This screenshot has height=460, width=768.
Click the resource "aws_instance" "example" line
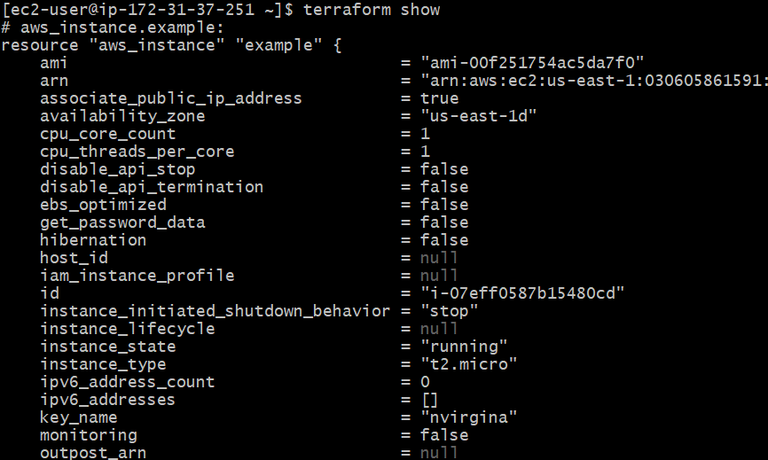[171, 45]
